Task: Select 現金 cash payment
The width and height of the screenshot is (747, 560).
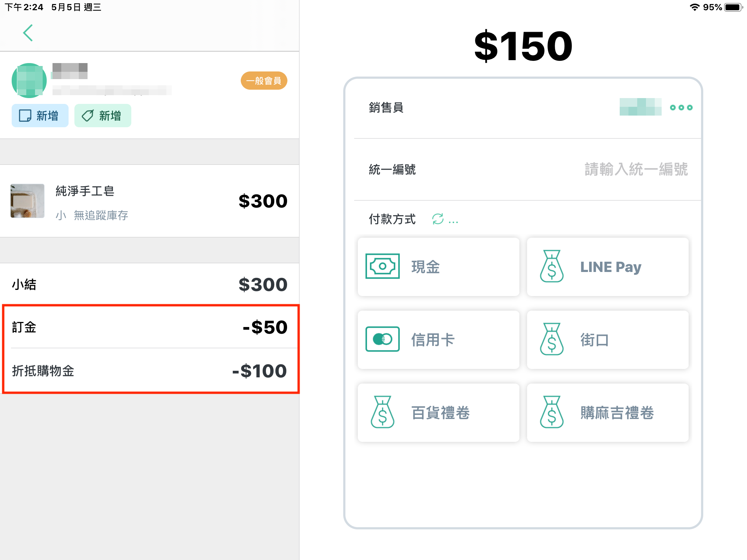Action: 438,267
